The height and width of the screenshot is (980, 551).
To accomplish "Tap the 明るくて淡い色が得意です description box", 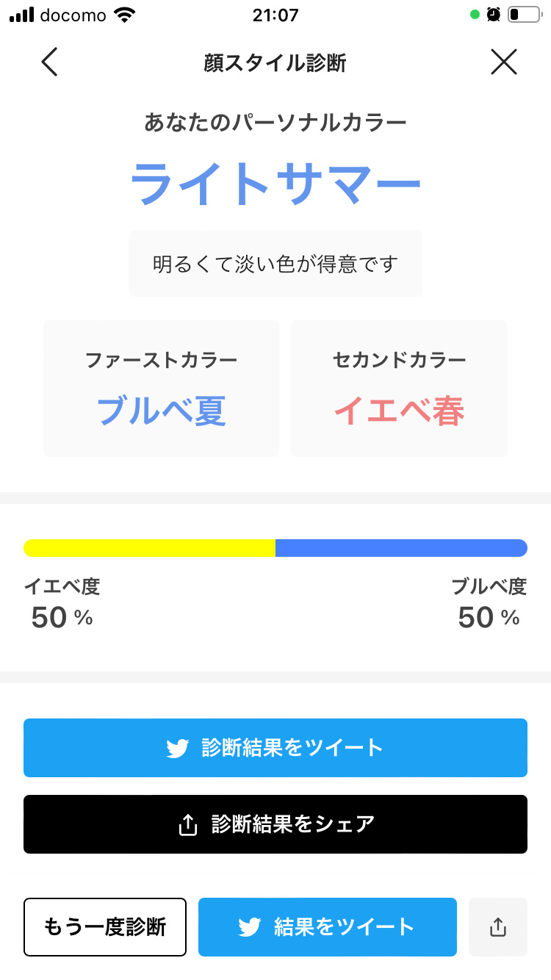I will 275,264.
